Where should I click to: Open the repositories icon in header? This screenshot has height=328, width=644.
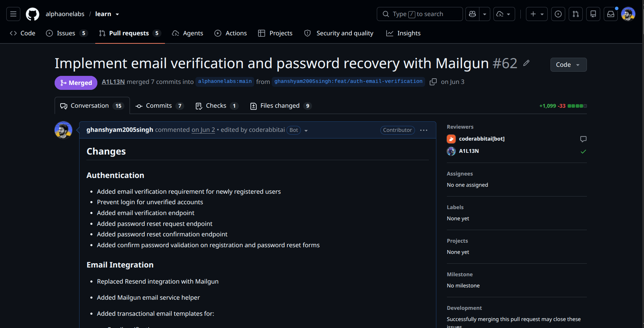click(x=593, y=14)
